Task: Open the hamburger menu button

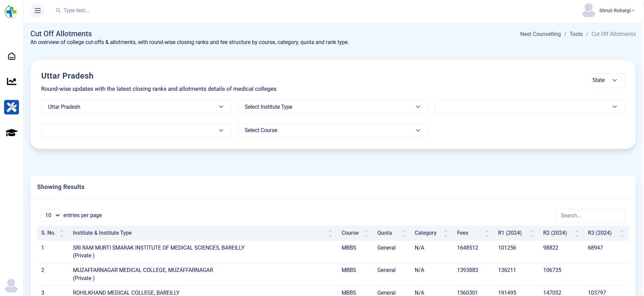Action: (x=38, y=10)
